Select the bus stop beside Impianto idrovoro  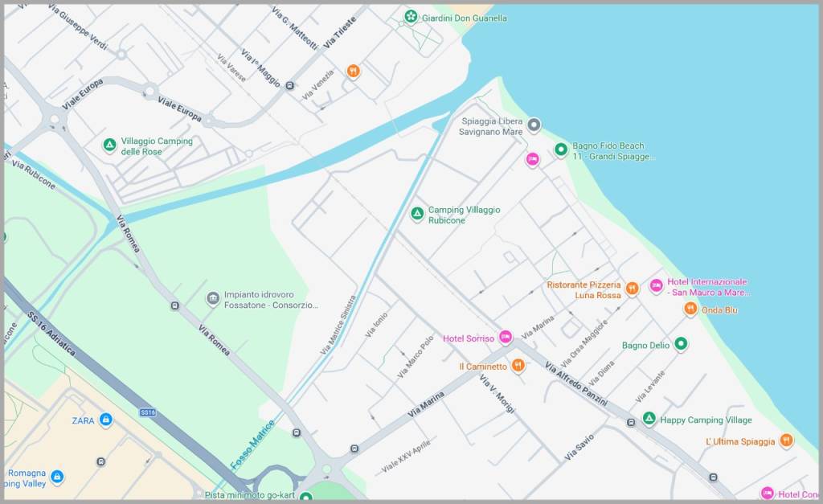(x=174, y=305)
